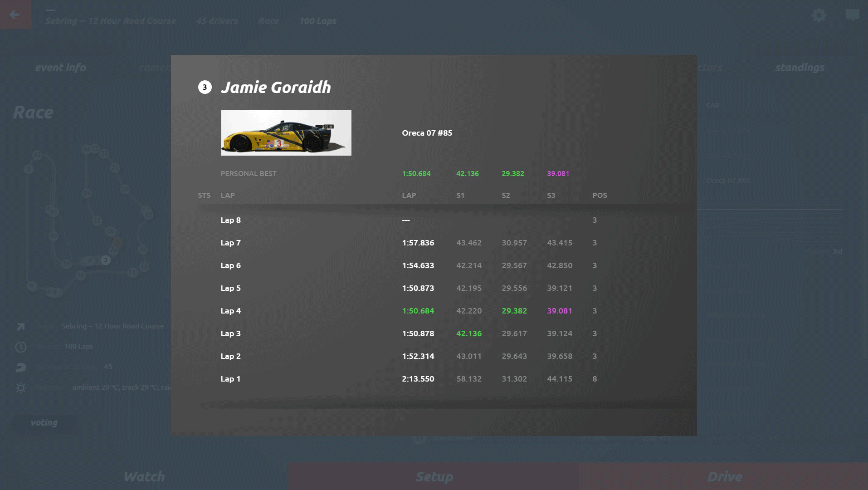868x490 pixels.
Task: Click sector time 58.132 in Lap 1
Action: coord(469,379)
